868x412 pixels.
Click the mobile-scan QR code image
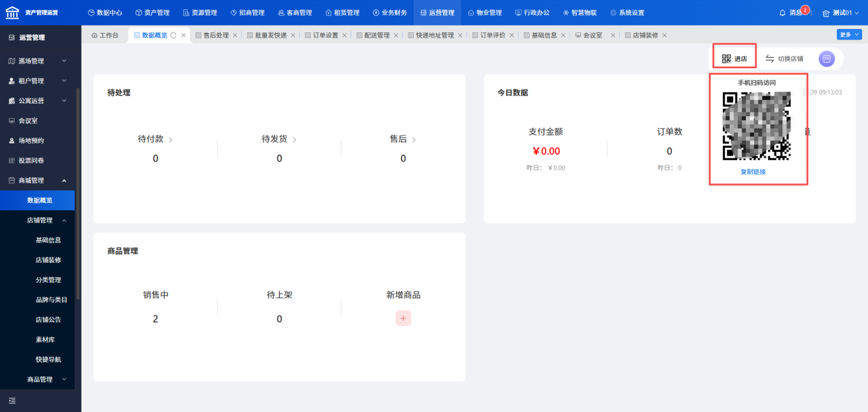[x=757, y=126]
